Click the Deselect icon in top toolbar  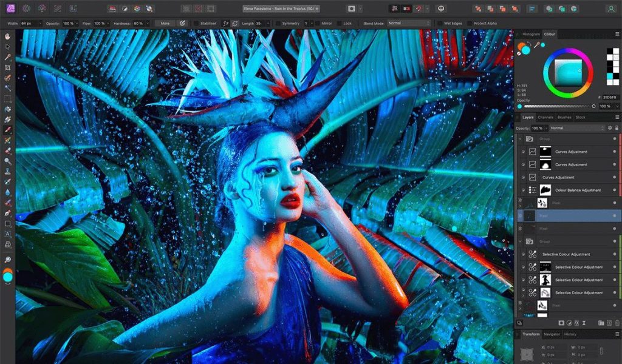[199, 8]
